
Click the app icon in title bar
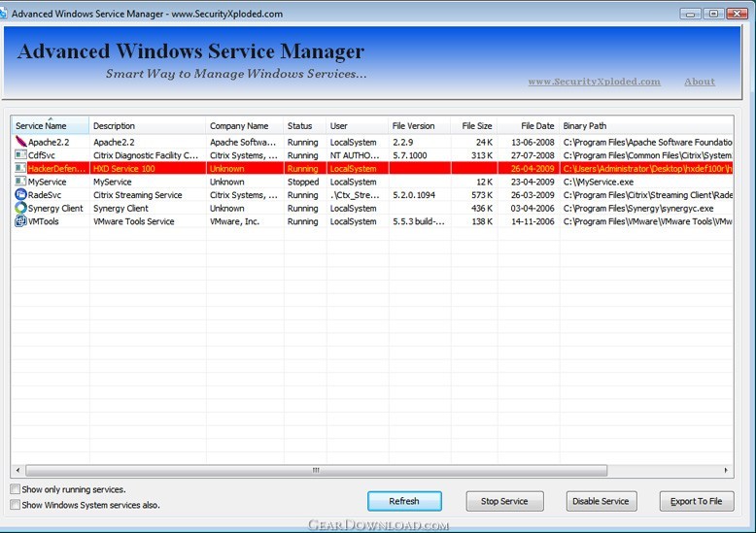(x=3, y=14)
